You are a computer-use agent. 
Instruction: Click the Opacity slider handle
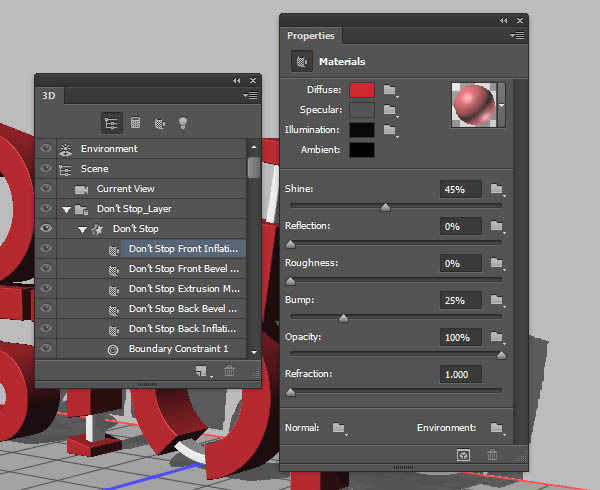[501, 355]
